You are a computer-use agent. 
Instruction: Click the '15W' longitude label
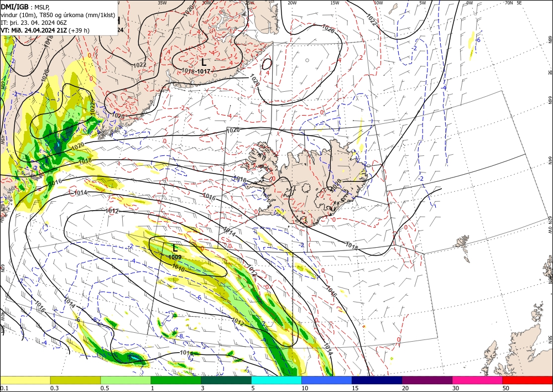pyautogui.click(x=335, y=2)
